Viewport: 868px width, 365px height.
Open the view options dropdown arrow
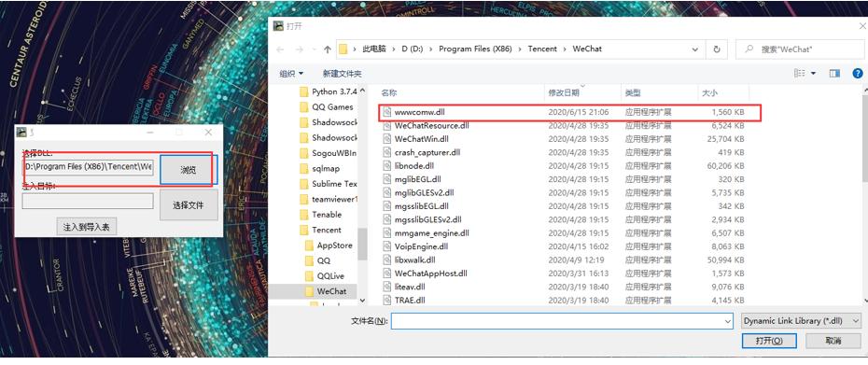813,73
